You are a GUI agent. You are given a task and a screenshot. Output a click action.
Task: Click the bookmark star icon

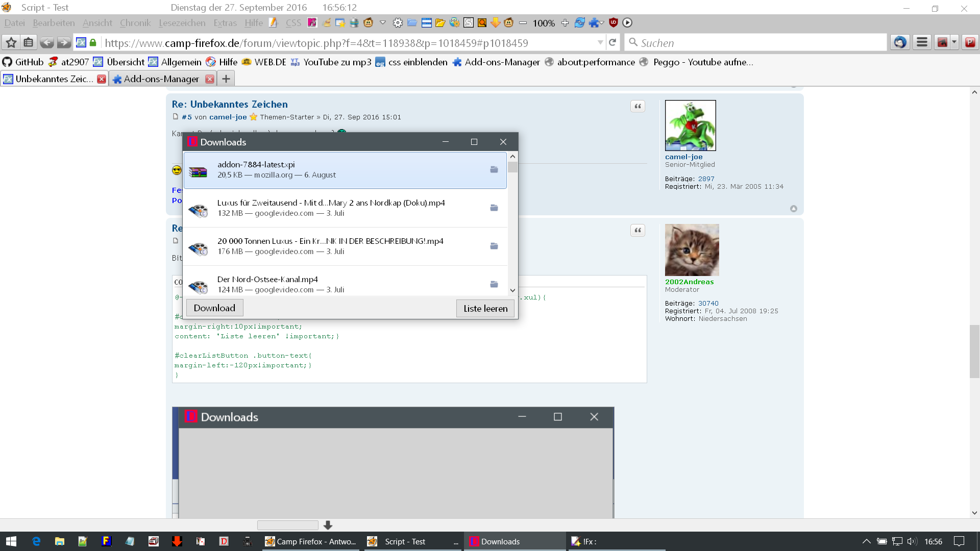(x=11, y=43)
